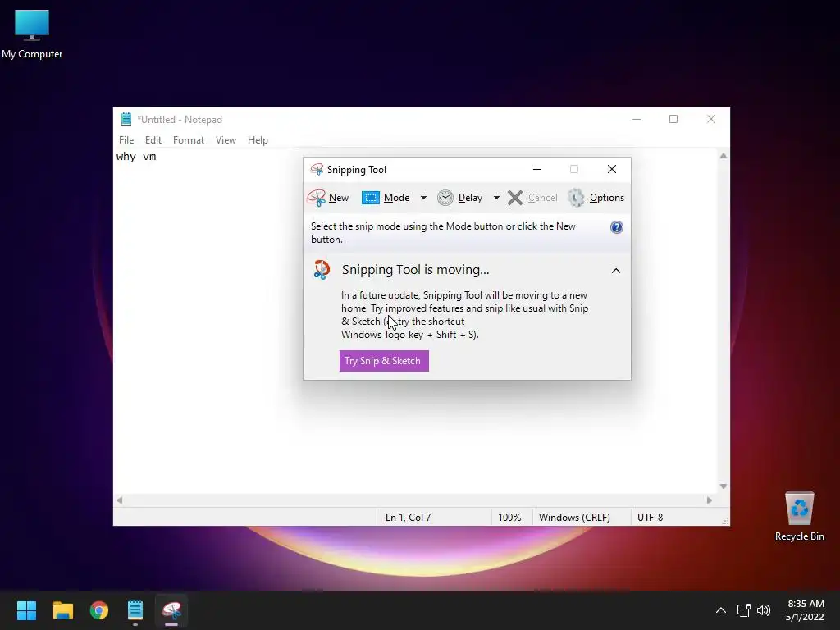Click the Delay clock button

click(460, 198)
